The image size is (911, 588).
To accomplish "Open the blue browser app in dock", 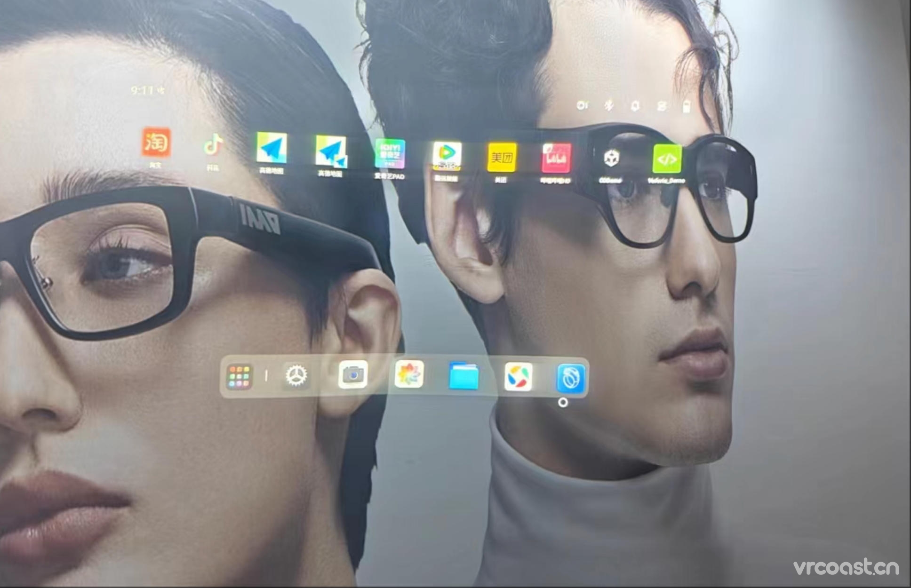I will pyautogui.click(x=571, y=378).
